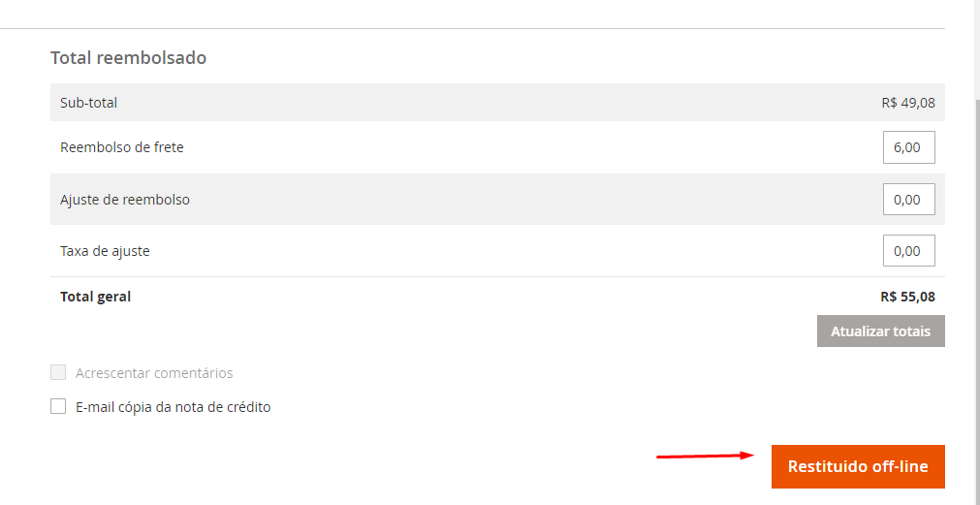Click the red arrow pointing at Restituido off-line
This screenshot has width=980, height=505.
[706, 455]
